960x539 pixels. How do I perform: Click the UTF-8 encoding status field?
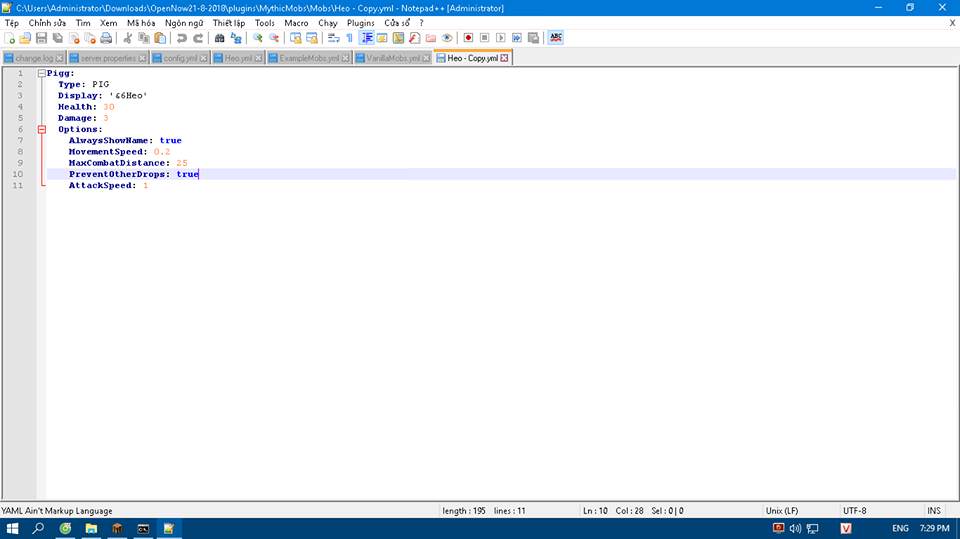(x=856, y=511)
